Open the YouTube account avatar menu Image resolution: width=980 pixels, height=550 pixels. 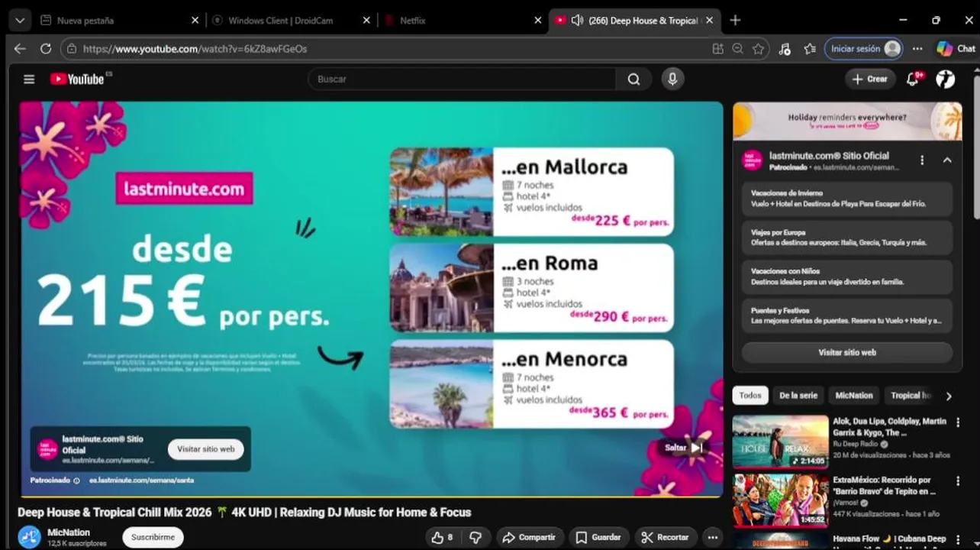pyautogui.click(x=945, y=79)
